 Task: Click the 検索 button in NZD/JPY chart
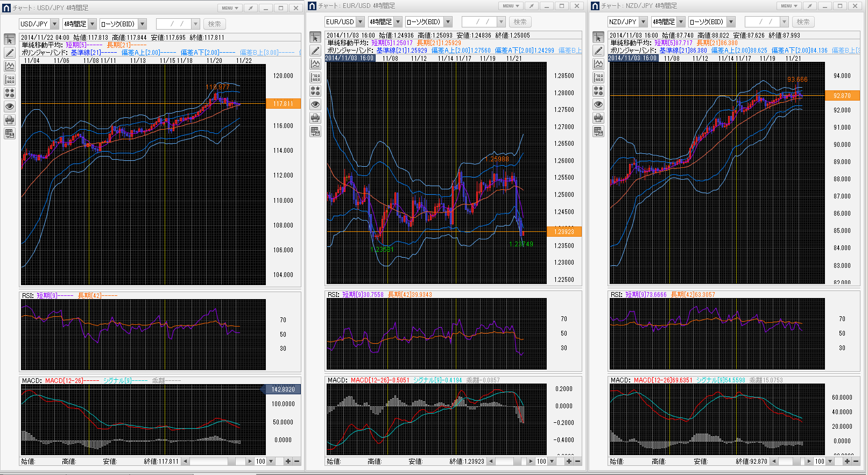tap(803, 22)
